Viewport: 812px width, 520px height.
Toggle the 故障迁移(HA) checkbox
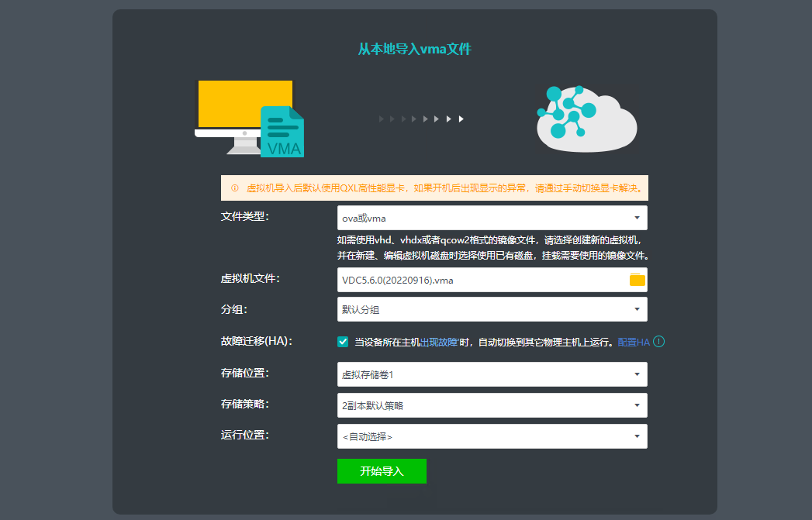[343, 342]
